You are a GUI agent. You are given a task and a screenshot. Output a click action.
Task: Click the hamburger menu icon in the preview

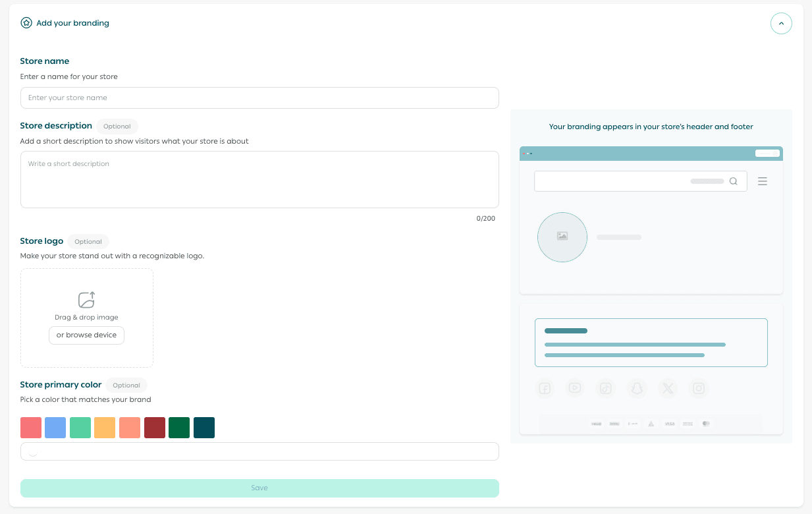[x=763, y=181]
